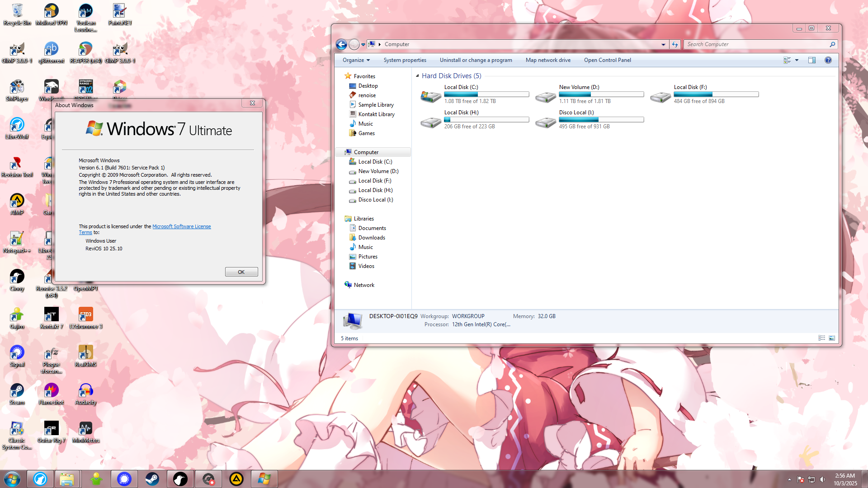Screen dimensions: 868x488
Task: Click the Back navigation arrow in Explorer
Action: coord(341,44)
